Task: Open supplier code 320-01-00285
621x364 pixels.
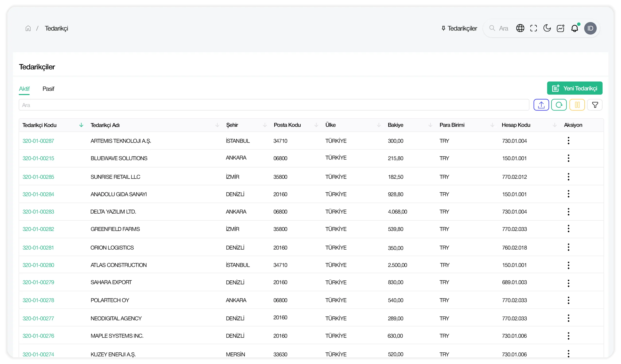Action: [38, 177]
